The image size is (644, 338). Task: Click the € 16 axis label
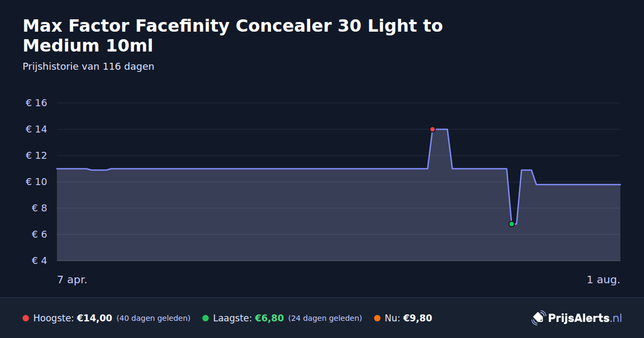[x=36, y=103]
